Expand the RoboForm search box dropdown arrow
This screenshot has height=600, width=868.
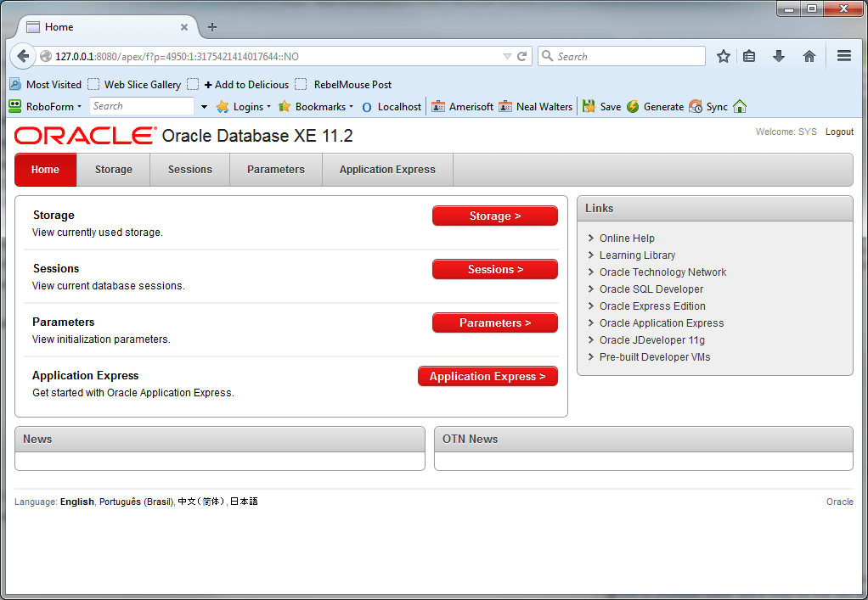tap(204, 107)
